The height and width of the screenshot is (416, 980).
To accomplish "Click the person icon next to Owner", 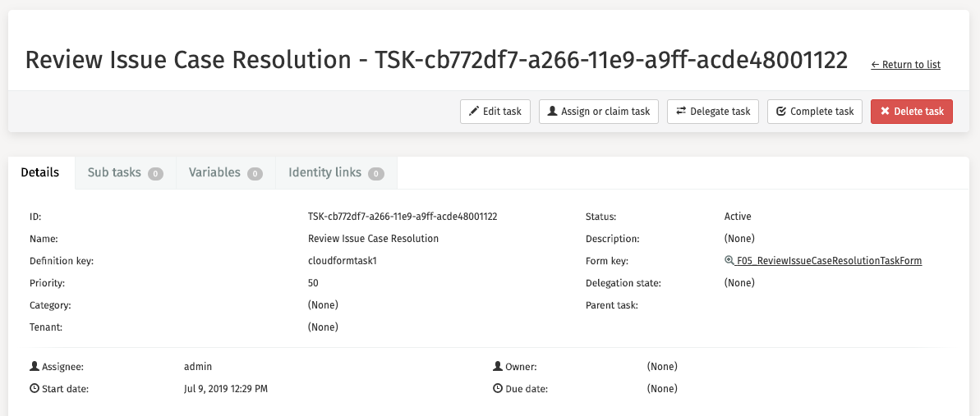I will [498, 367].
